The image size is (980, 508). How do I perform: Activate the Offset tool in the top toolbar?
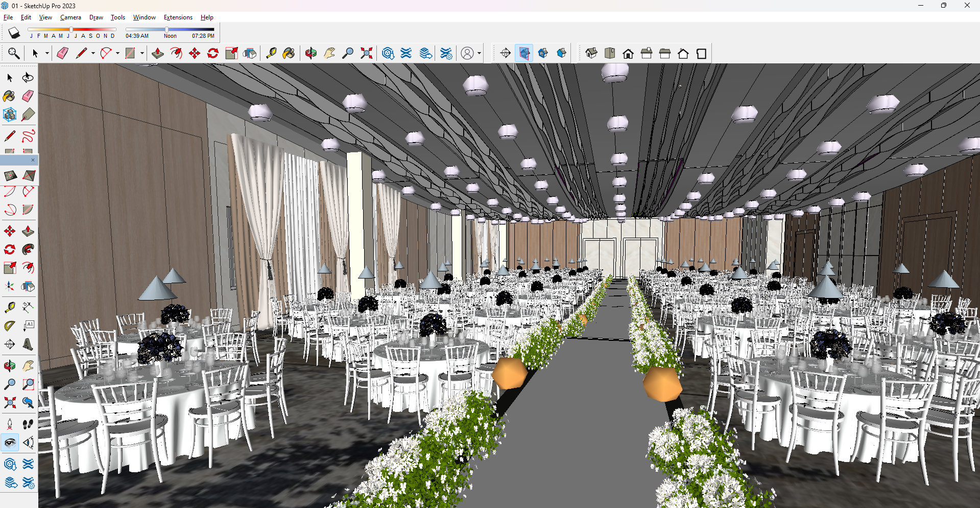(176, 53)
